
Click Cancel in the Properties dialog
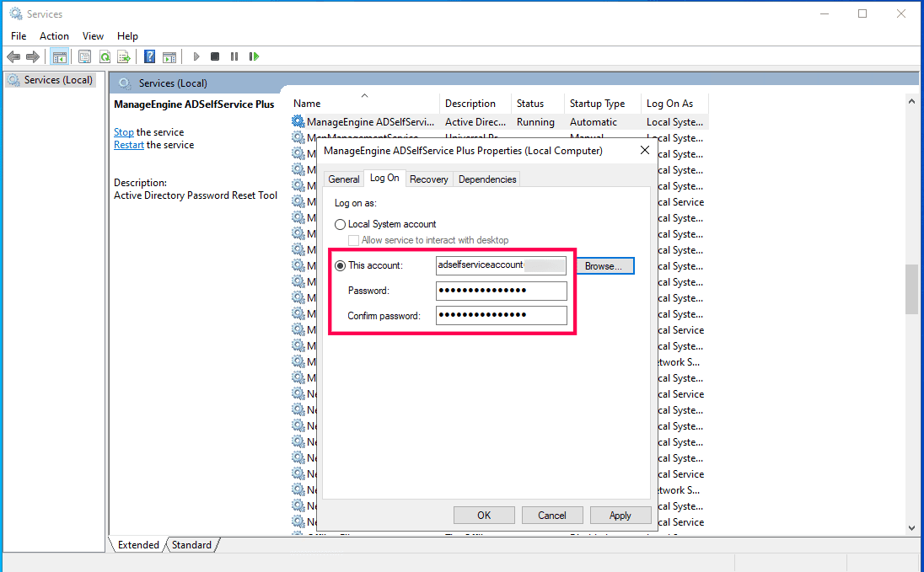coord(552,516)
